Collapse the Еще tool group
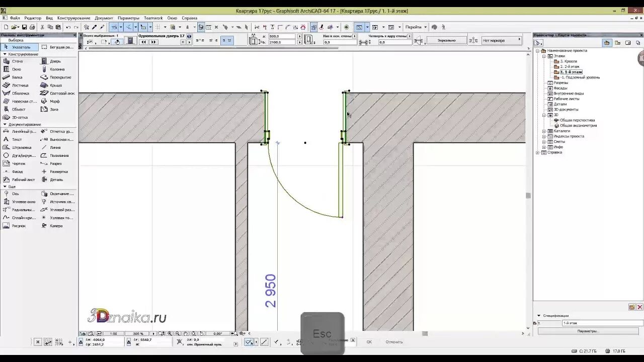The image size is (644, 362). (x=5, y=187)
